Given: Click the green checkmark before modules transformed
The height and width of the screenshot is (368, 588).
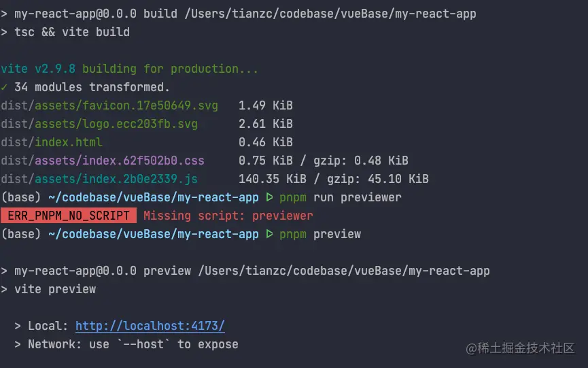Looking at the screenshot, I should pos(5,87).
